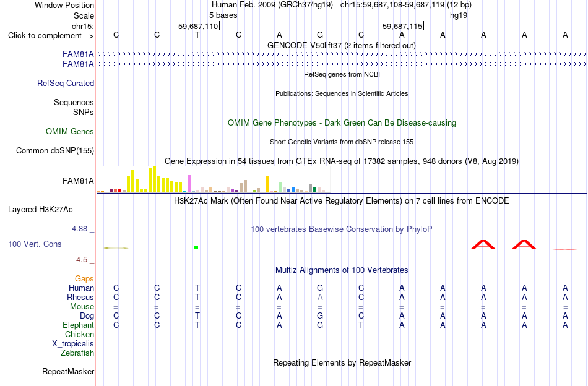
Task: Open Layered H3K27Ac track label
Action: point(40,210)
